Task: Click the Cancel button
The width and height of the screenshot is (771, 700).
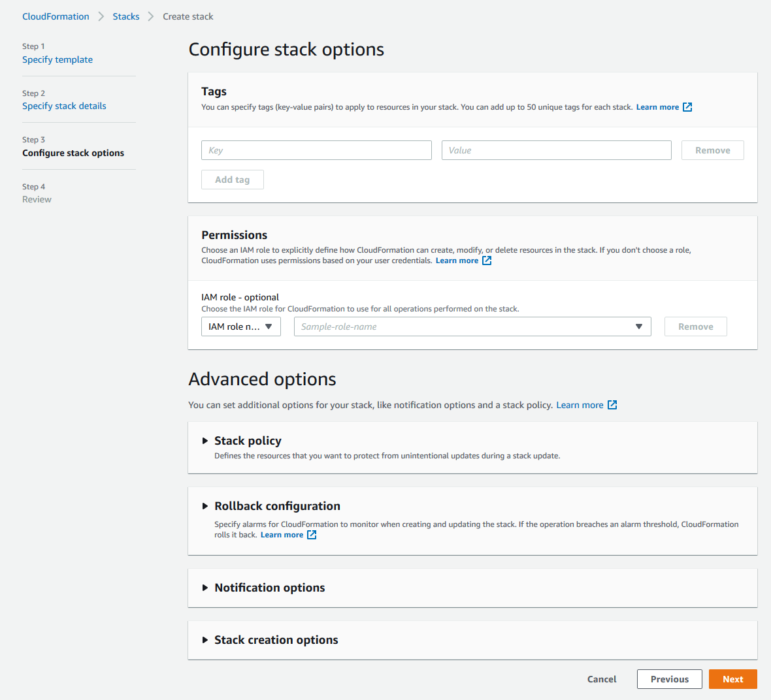Action: 602,679
